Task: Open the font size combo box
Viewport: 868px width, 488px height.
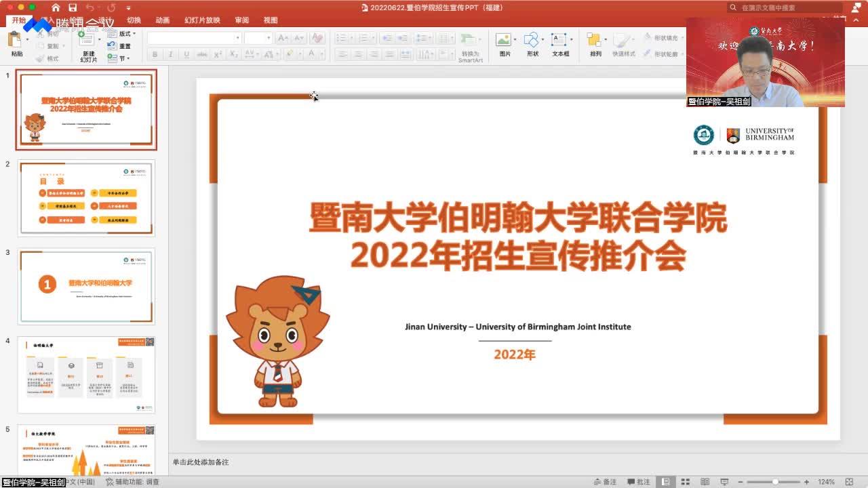Action: click(x=258, y=38)
